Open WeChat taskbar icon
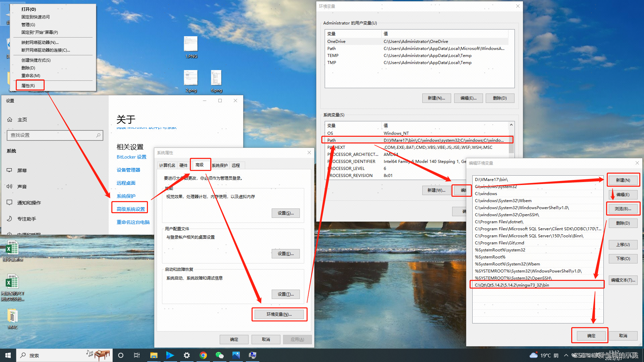 (220, 355)
